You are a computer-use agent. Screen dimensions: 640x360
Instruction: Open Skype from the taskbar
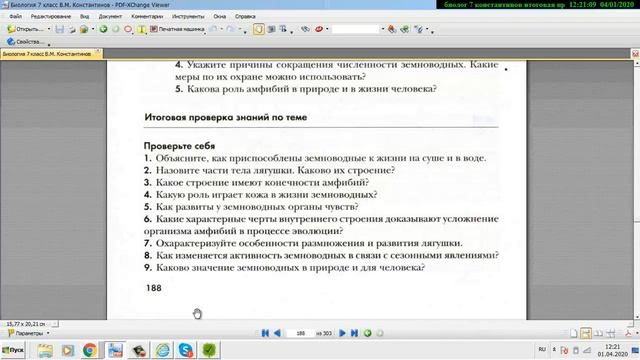coord(186,350)
